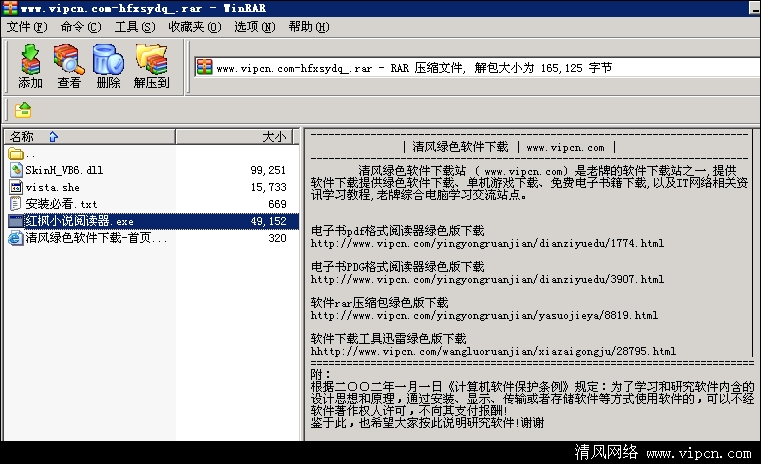Click the dianziyuedu/1774.html URL

click(x=487, y=243)
